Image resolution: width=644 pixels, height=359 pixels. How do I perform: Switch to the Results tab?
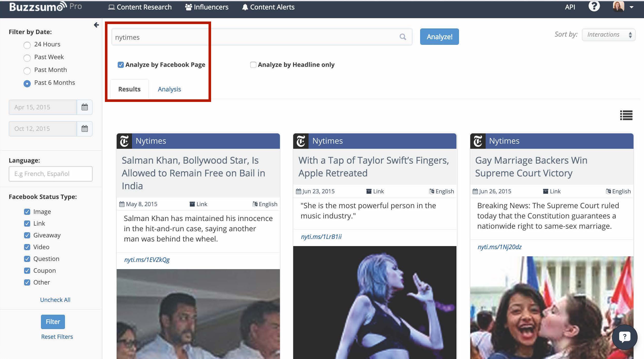tap(129, 89)
